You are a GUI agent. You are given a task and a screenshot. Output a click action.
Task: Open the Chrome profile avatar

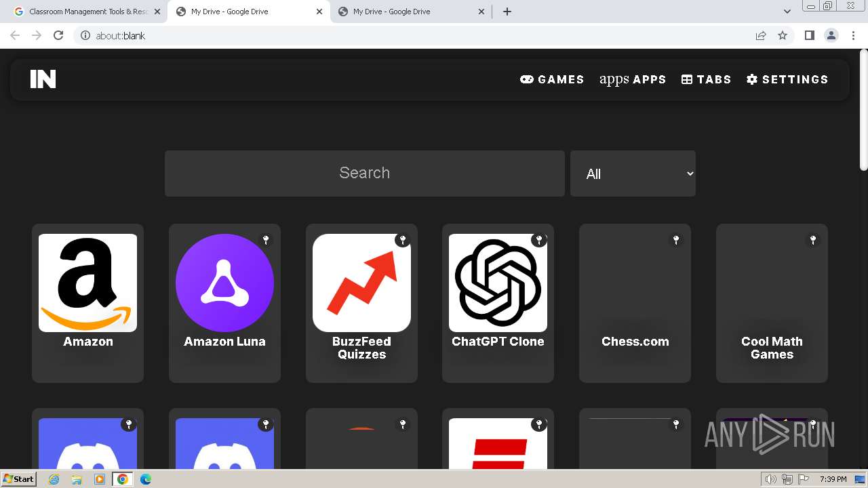(831, 35)
